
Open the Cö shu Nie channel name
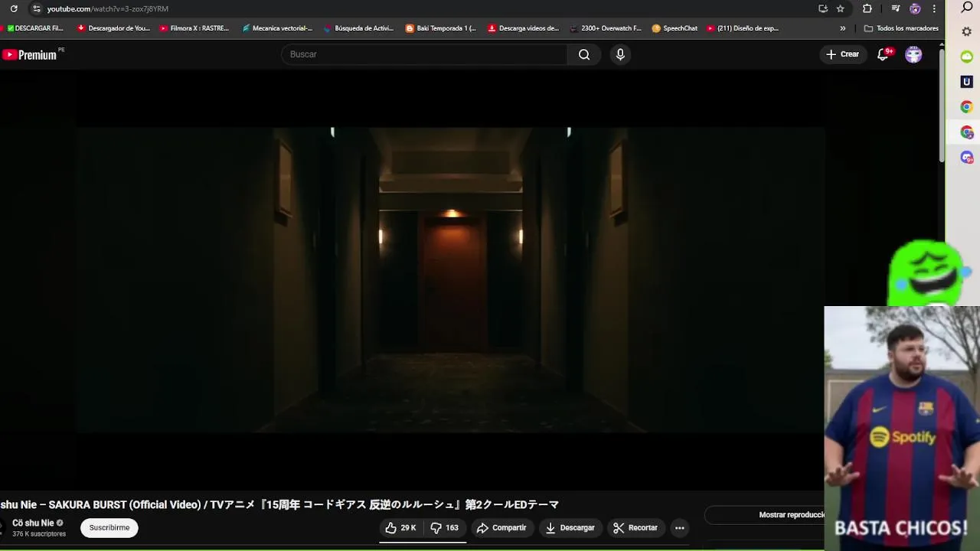(x=33, y=523)
